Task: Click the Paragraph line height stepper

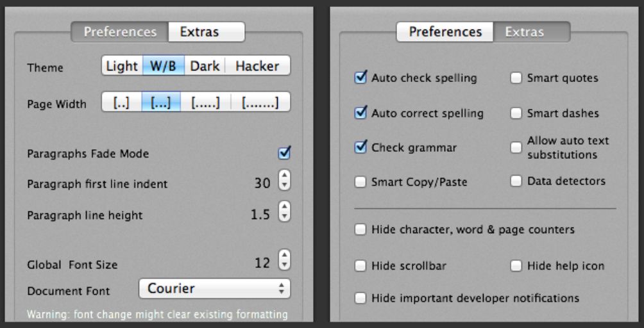Action: pyautogui.click(x=285, y=214)
